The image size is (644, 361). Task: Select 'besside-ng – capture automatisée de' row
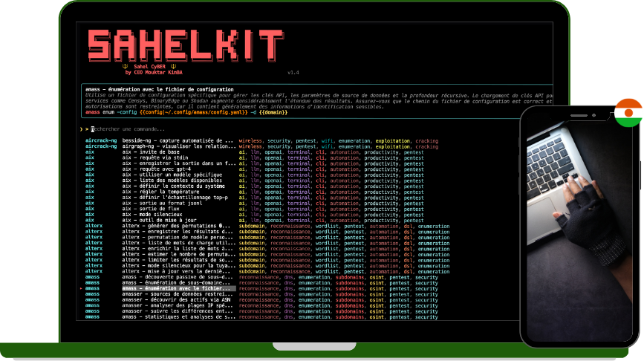point(261,140)
